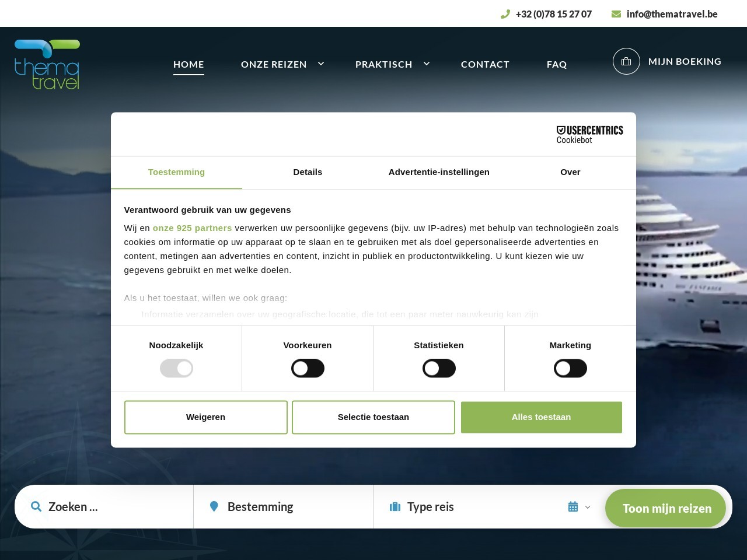Enable the Marketing cookie switch
The image size is (747, 560).
tap(570, 368)
